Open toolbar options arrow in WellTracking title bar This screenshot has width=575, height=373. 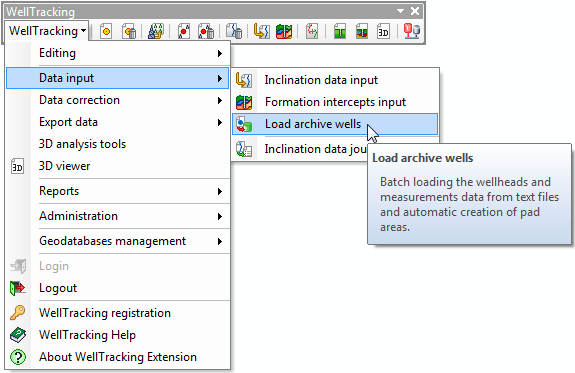pos(400,11)
